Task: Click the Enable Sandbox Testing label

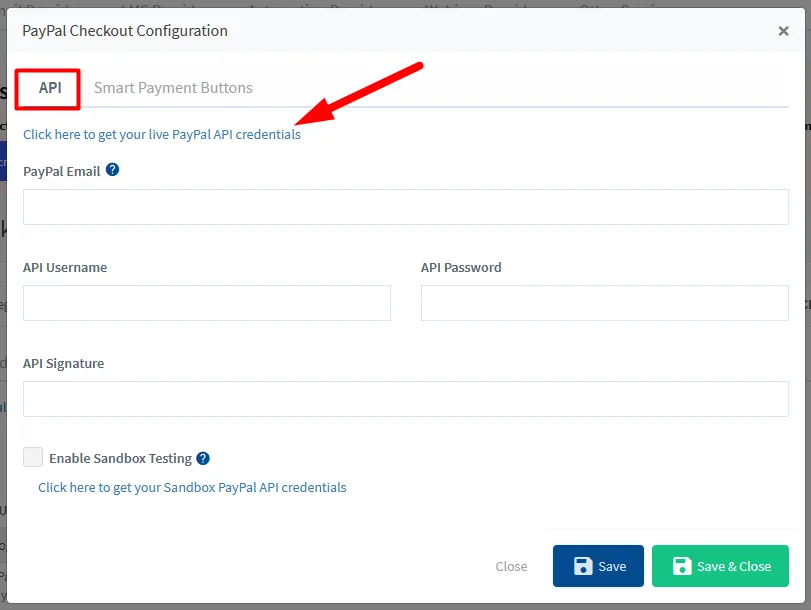Action: click(121, 459)
